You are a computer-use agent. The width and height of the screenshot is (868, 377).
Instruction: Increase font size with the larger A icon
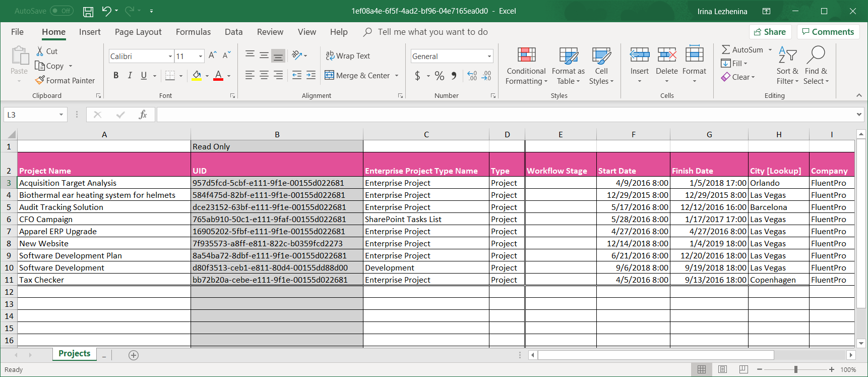click(x=213, y=55)
